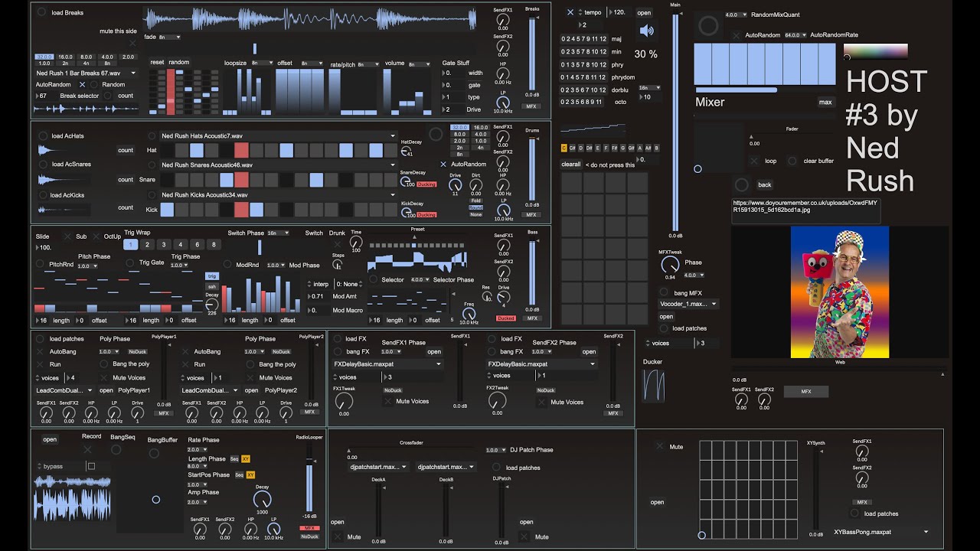Click the RadioLooper Decay dial
This screenshot has width=980, height=551.
(262, 500)
